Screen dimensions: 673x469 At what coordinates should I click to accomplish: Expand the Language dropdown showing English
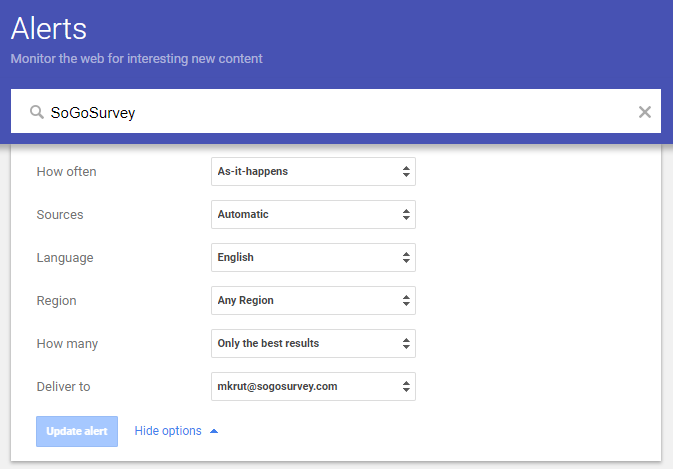pyautogui.click(x=313, y=257)
